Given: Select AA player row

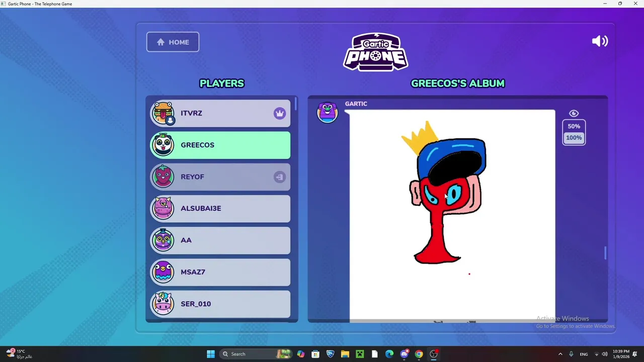Looking at the screenshot, I should click(220, 240).
